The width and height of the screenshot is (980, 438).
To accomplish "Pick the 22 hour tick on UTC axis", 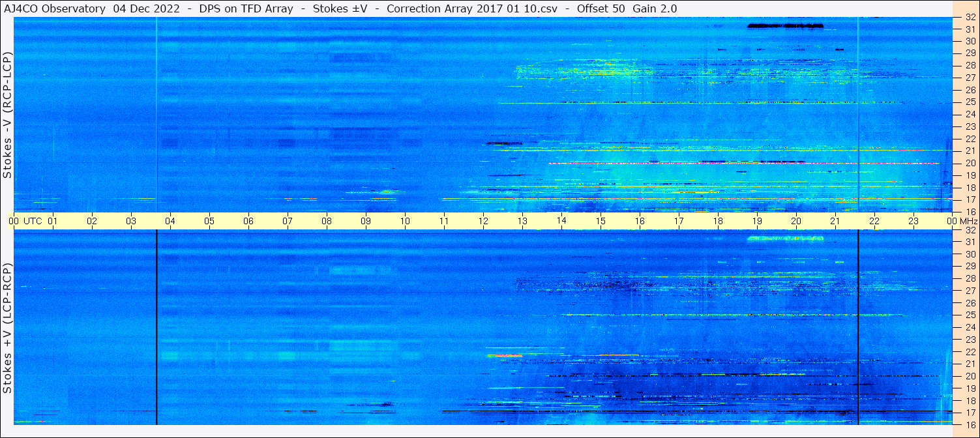I will 874,221.
